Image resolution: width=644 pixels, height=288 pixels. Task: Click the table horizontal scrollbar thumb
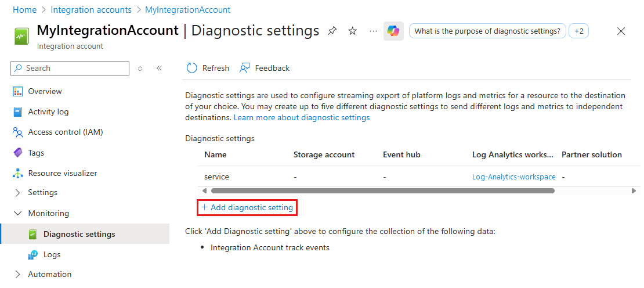point(383,190)
